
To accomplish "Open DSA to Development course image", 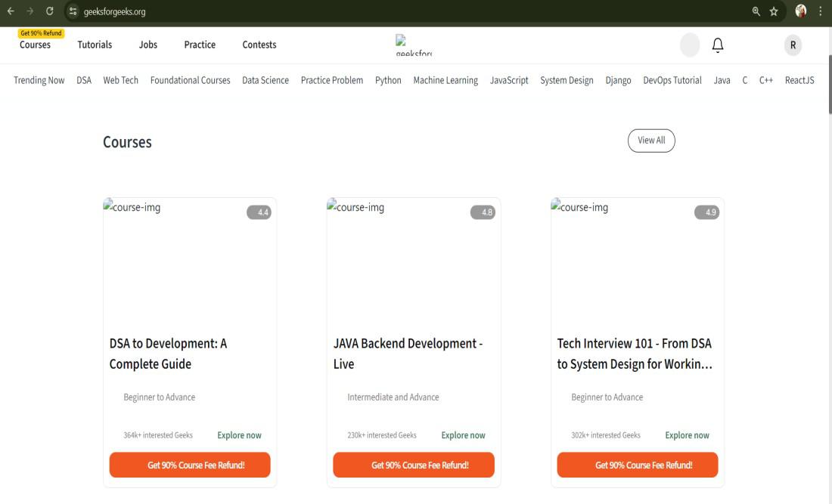I will tap(190, 261).
